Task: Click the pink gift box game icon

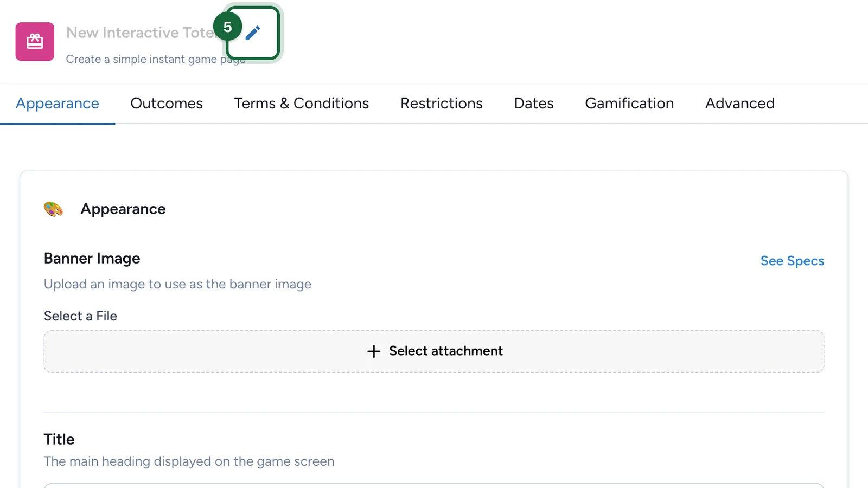Action: pos(35,42)
